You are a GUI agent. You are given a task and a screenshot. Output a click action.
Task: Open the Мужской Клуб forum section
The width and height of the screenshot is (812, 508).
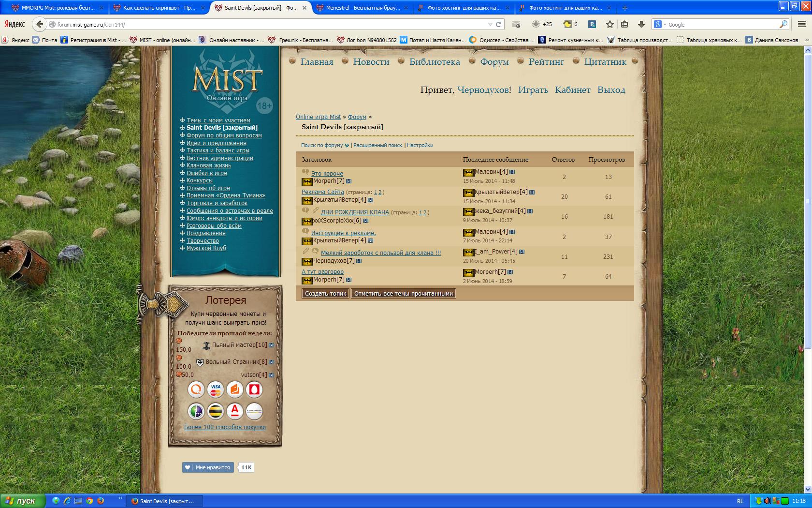click(x=206, y=248)
